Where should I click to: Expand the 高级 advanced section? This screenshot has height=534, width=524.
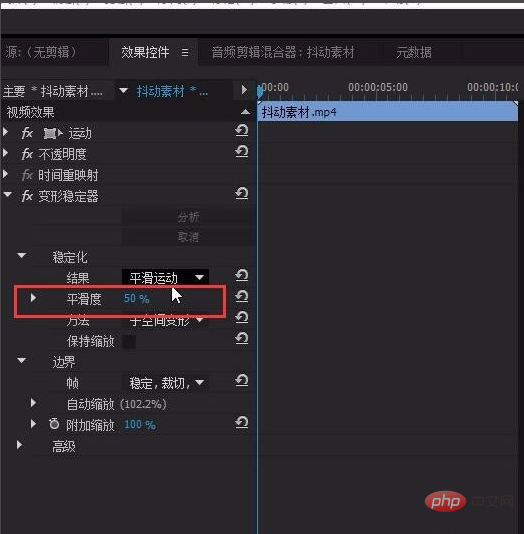coord(19,445)
